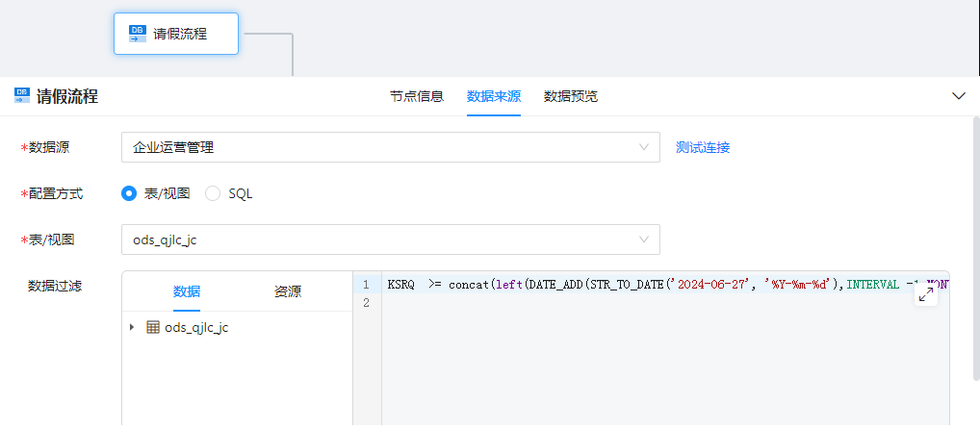Viewport: 980px width, 429px height.
Task: Select the 表/视图 configuration radio button
Action: tap(129, 193)
